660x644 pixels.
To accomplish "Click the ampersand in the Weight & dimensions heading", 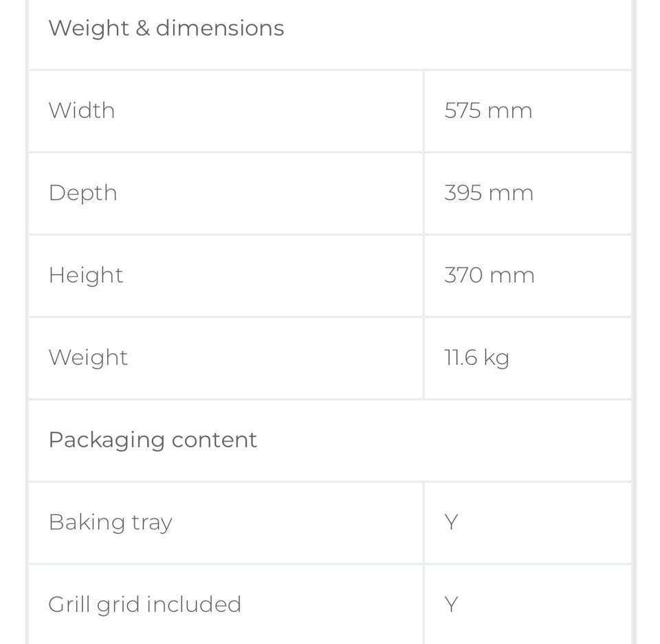I will [x=142, y=28].
